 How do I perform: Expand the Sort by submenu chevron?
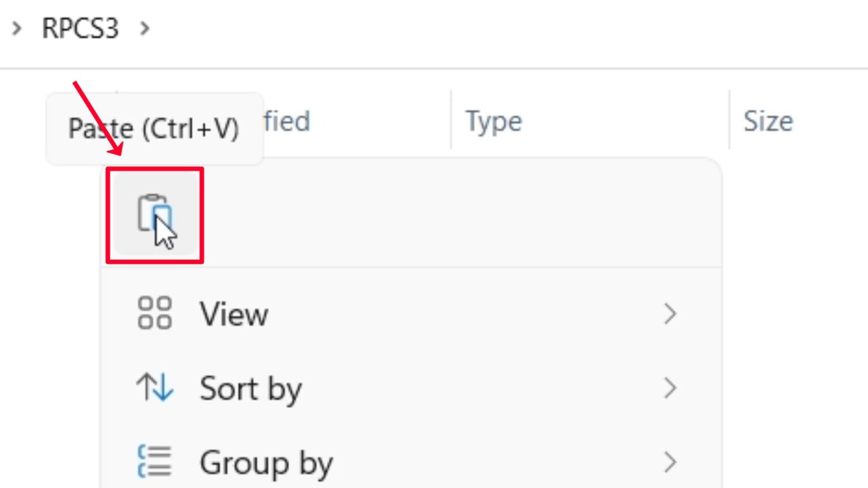(x=670, y=388)
